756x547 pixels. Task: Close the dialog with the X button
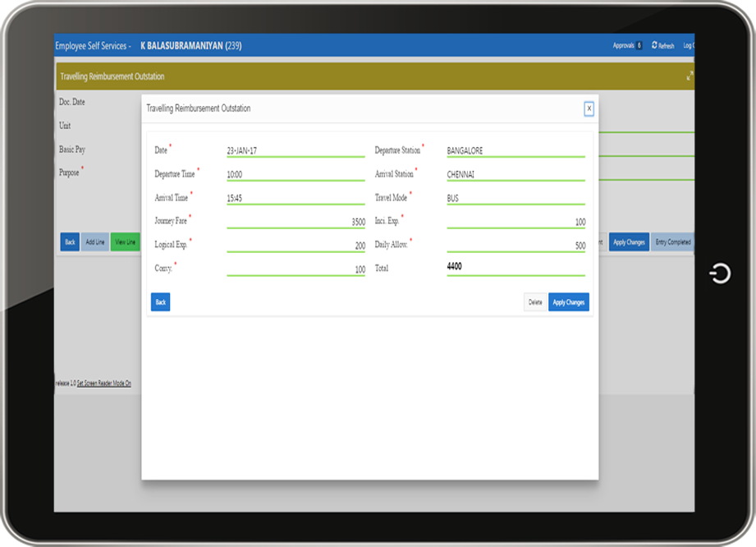(589, 108)
